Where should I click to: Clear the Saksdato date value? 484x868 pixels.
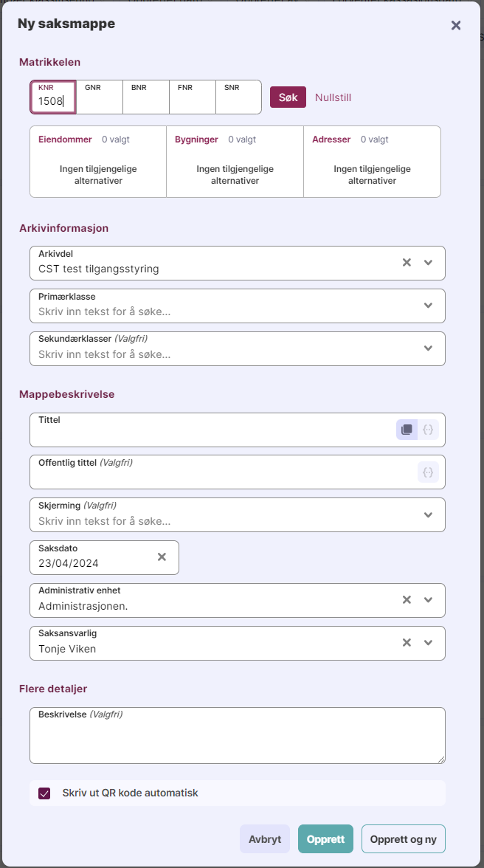[162, 557]
